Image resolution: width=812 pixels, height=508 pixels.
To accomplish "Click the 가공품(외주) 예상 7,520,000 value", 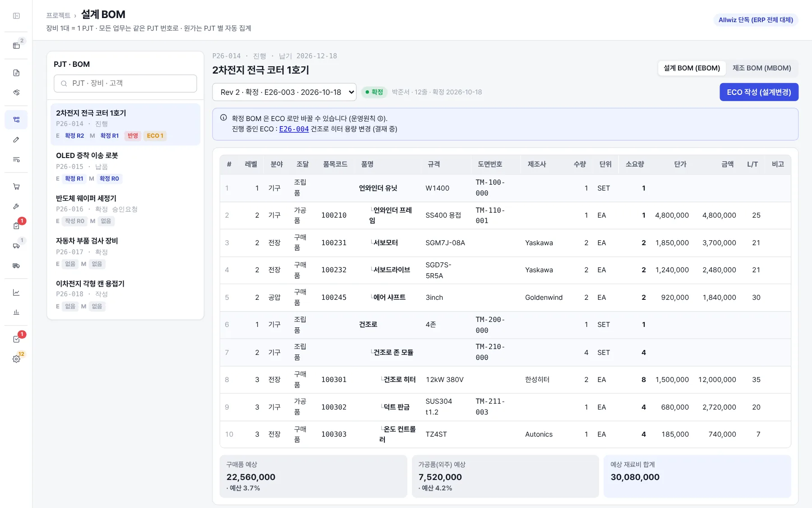I will (440, 477).
